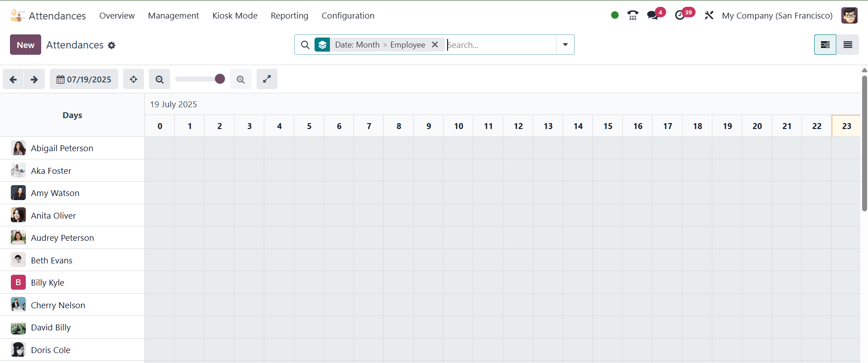868x363 pixels.
Task: Open the activities clock icon
Action: click(x=680, y=15)
